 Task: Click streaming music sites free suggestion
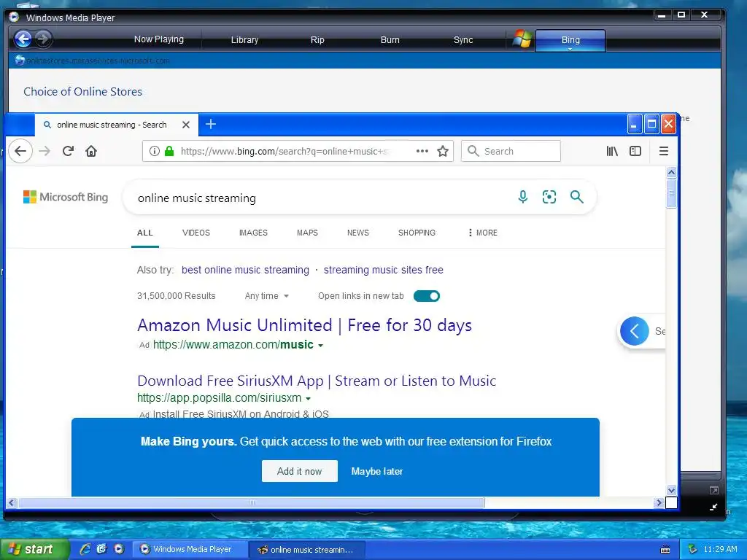pyautogui.click(x=384, y=270)
